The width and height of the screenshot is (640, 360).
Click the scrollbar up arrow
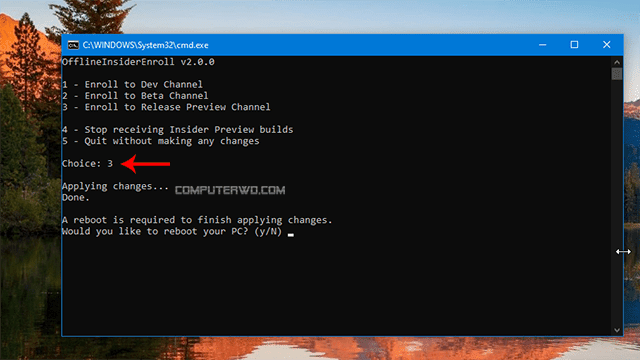click(x=617, y=62)
